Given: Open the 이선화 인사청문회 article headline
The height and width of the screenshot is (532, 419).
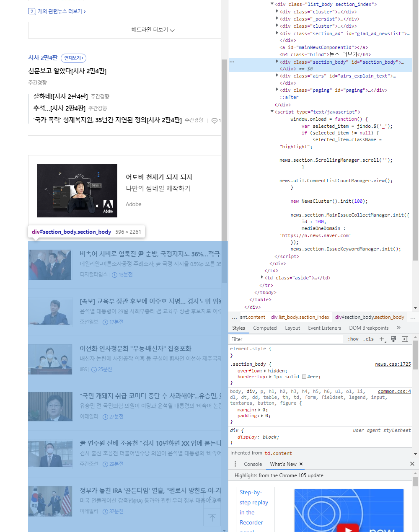Looking at the screenshot, I should 135,349.
